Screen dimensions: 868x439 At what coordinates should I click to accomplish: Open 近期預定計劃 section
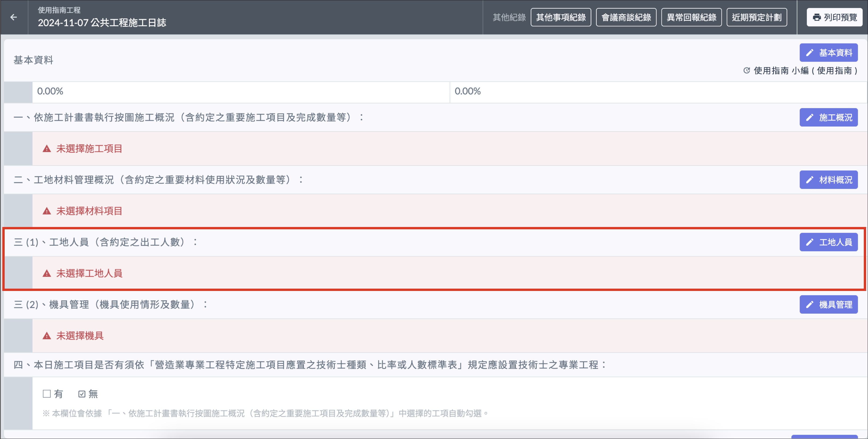tap(756, 17)
